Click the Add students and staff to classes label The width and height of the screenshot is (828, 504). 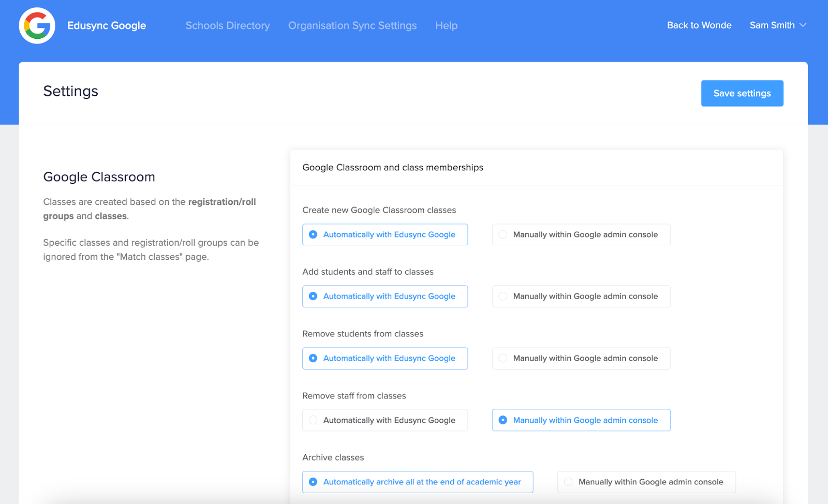tap(368, 272)
